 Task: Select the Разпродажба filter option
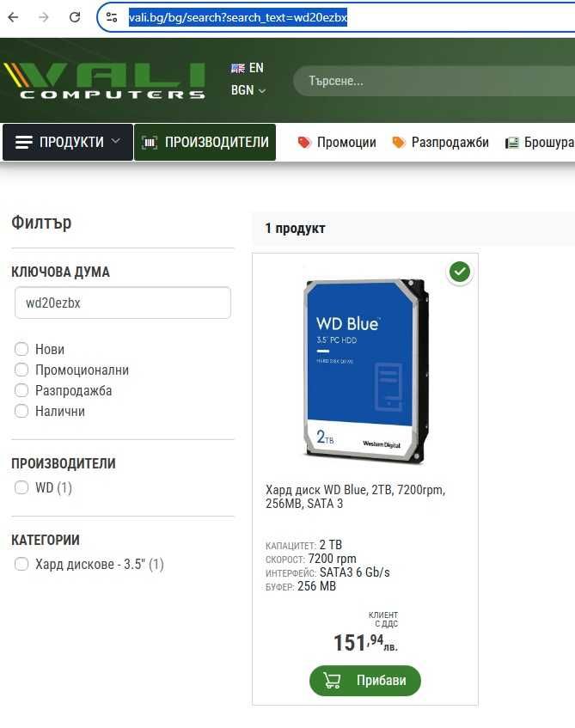21,390
